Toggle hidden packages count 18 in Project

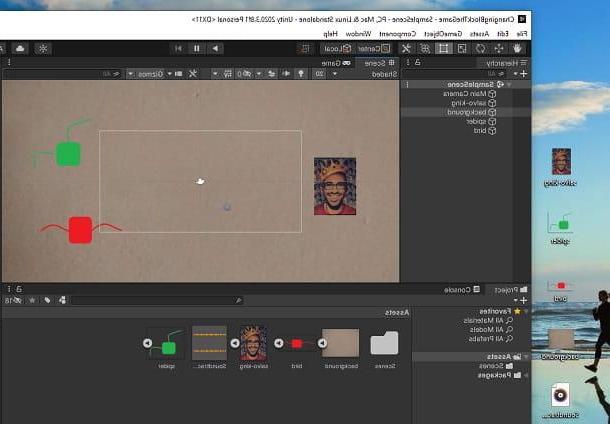tap(12, 300)
